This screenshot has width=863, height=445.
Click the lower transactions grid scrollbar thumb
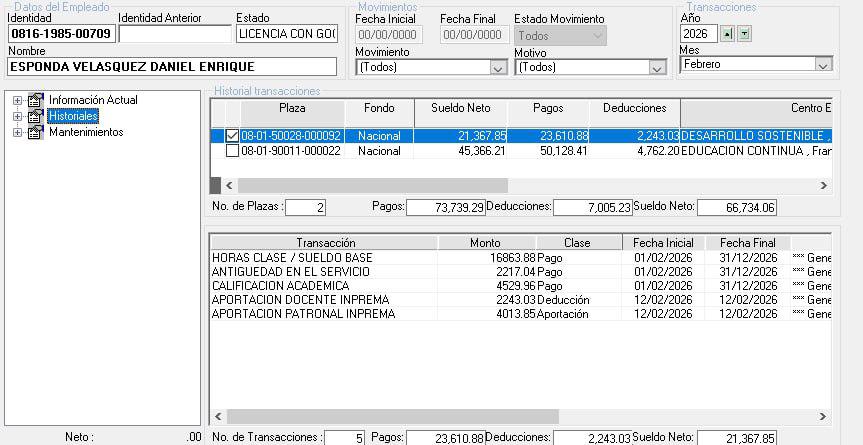[x=393, y=416]
